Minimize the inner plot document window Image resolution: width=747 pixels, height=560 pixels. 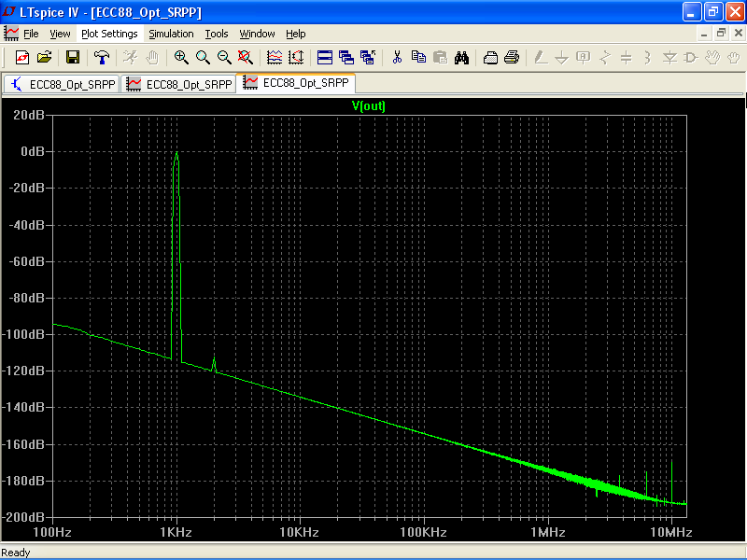[x=704, y=34]
